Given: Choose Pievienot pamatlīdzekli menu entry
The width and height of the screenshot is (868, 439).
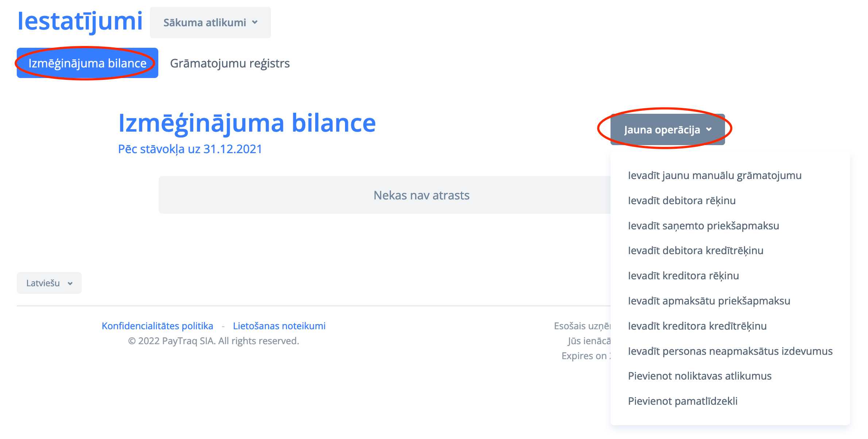Looking at the screenshot, I should 682,401.
